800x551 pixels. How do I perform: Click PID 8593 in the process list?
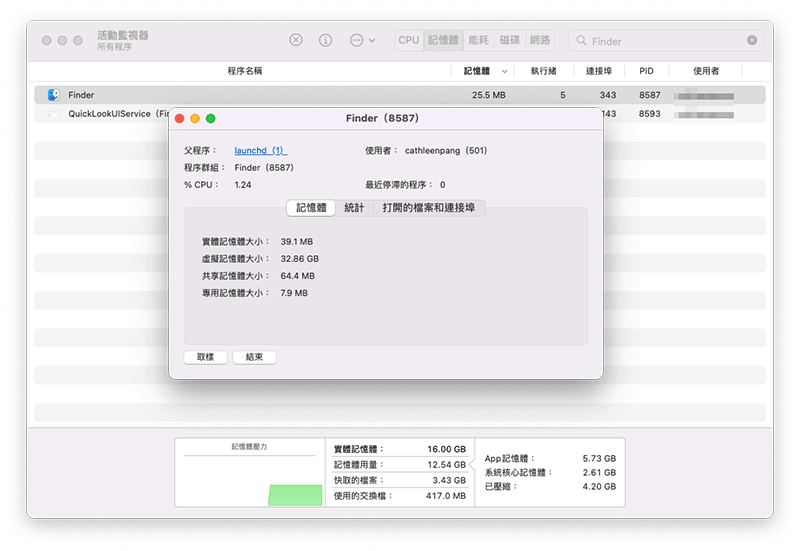(x=649, y=114)
